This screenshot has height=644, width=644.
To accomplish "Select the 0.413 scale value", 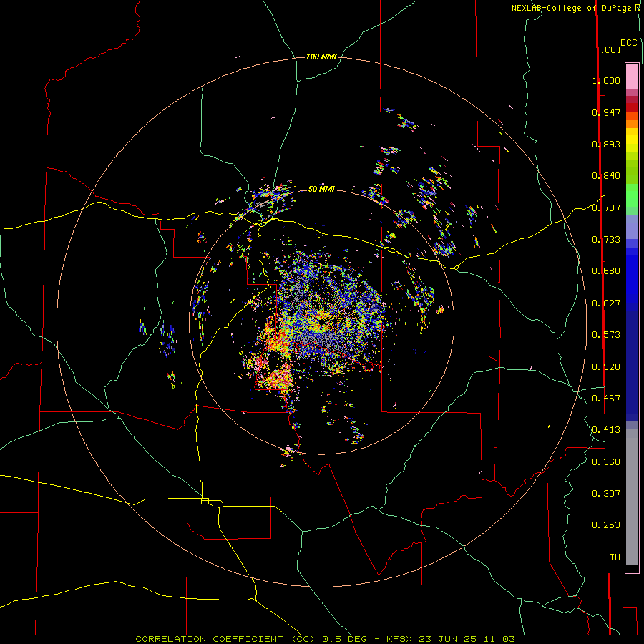I will [606, 430].
